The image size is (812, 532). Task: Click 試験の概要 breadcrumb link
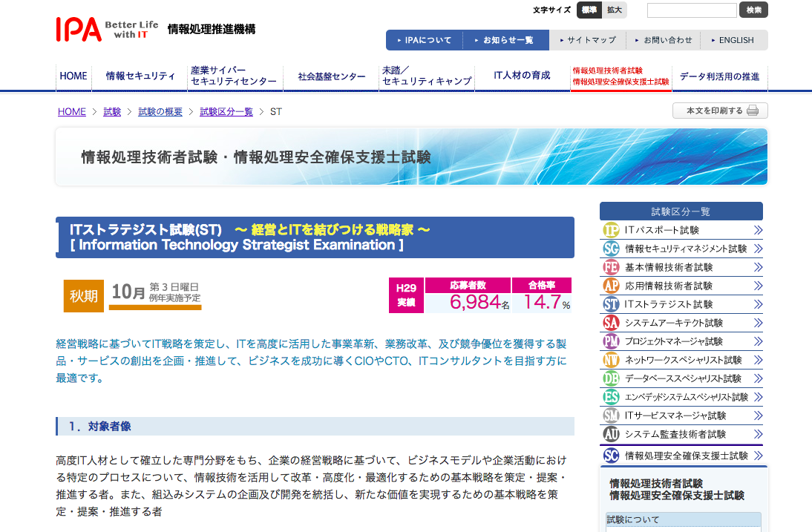[160, 112]
